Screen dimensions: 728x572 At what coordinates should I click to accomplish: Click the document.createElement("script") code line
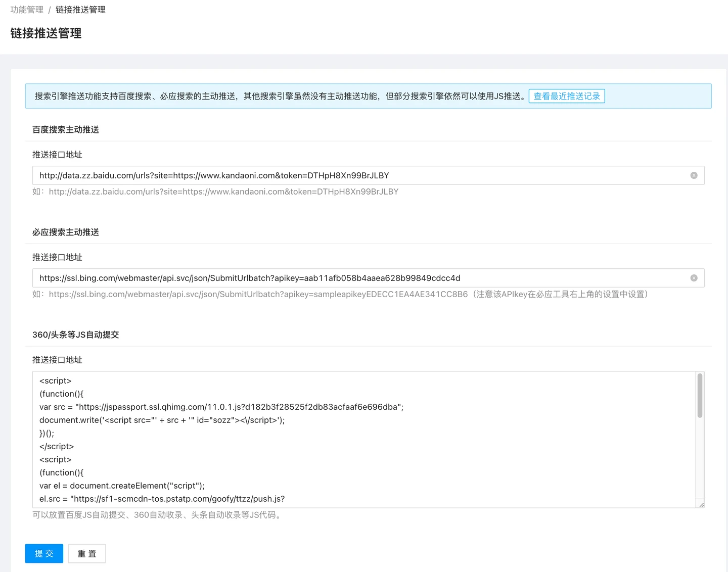pyautogui.click(x=122, y=486)
